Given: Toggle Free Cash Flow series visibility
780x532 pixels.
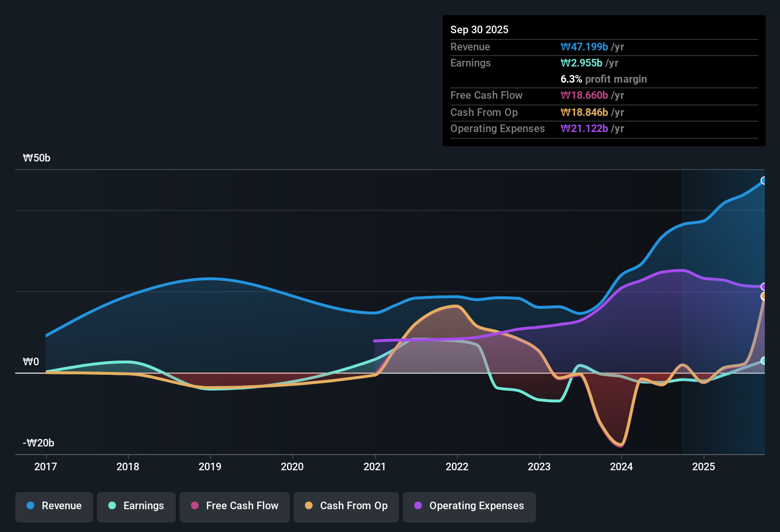Looking at the screenshot, I should pos(234,506).
